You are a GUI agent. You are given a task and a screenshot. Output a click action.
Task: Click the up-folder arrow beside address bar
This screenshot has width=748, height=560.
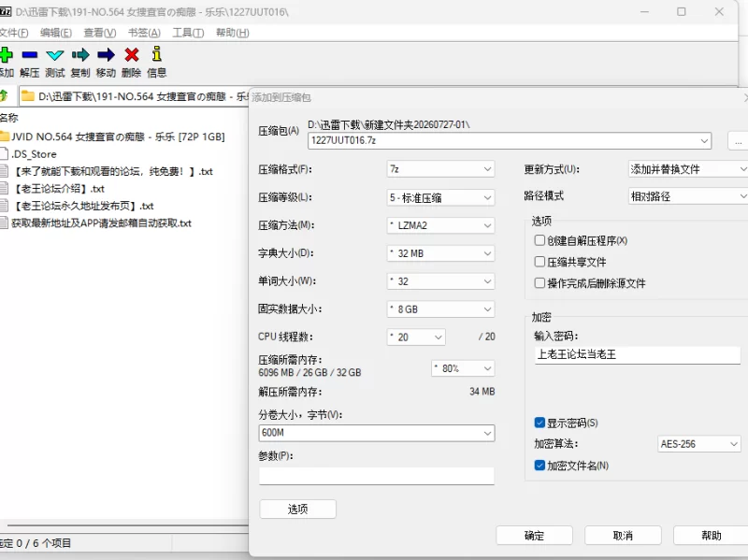(4, 96)
